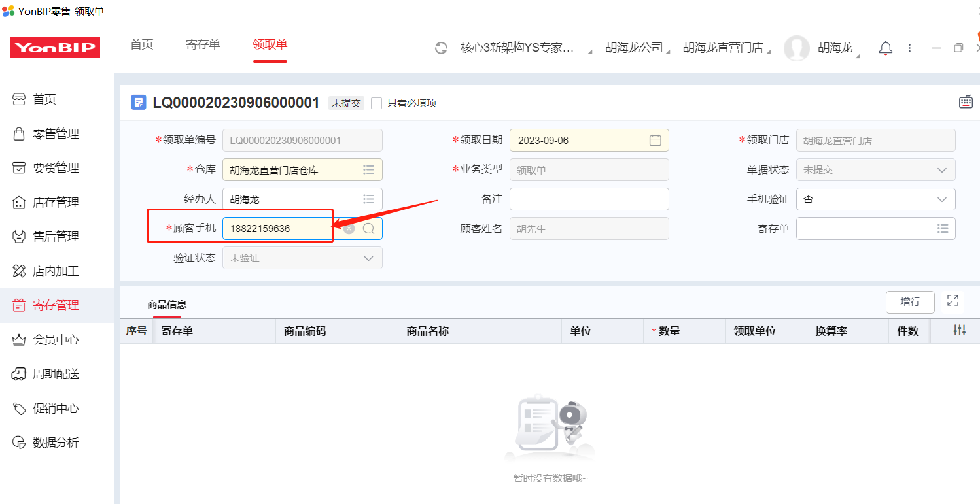Click the 商品名称 column header

click(480, 331)
